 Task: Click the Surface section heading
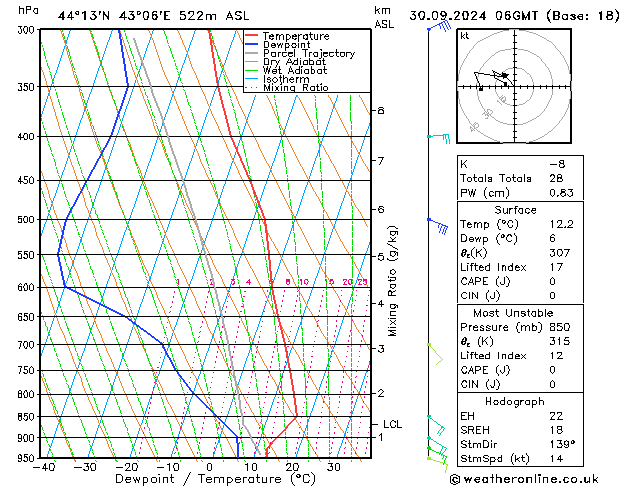coord(515,210)
